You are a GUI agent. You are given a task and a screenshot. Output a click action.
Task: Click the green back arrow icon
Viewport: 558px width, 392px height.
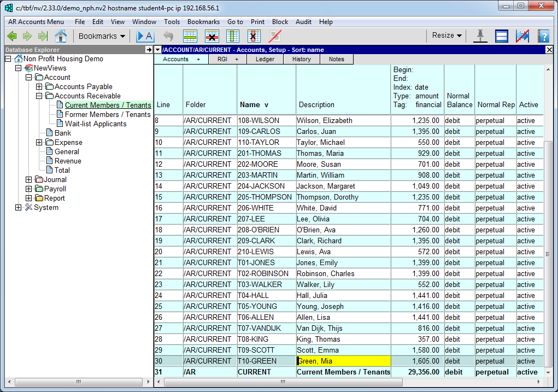click(12, 36)
